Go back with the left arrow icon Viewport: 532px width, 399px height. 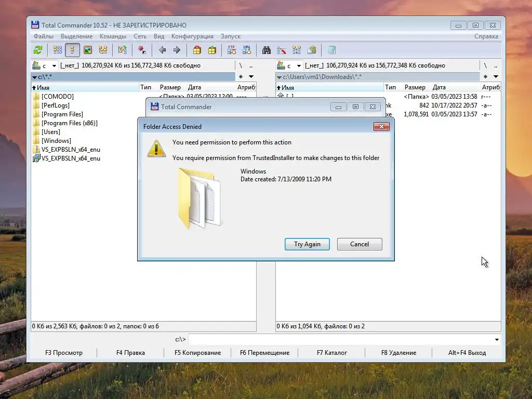[162, 50]
